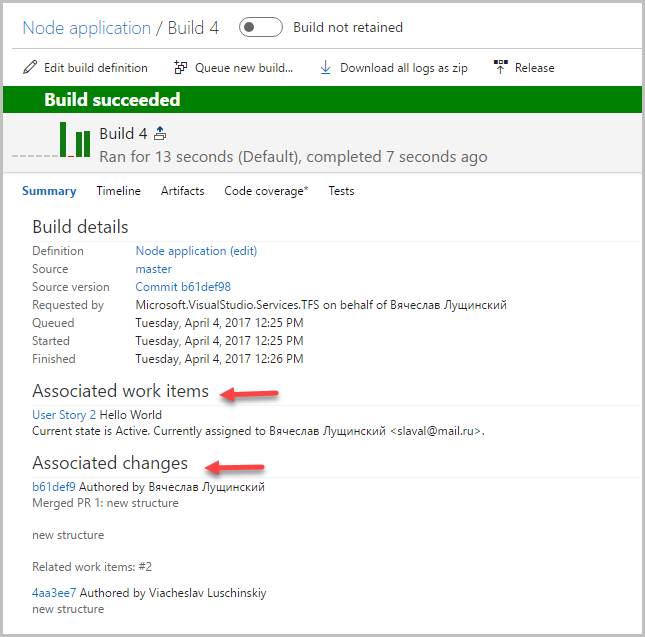Open the 4aa3ee7 change link
This screenshot has width=645, height=637.
pos(54,593)
